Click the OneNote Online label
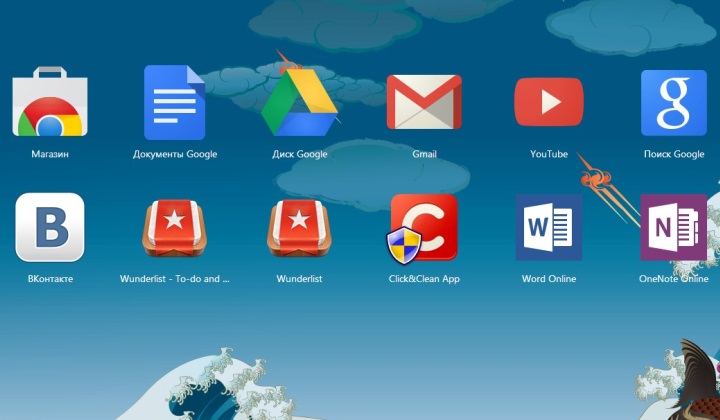This screenshot has height=420, width=720. pos(674,279)
